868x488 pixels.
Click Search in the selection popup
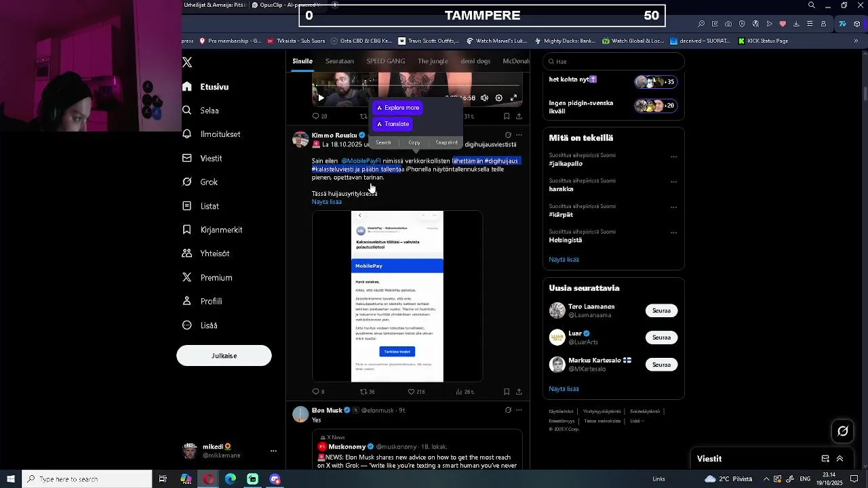[383, 142]
